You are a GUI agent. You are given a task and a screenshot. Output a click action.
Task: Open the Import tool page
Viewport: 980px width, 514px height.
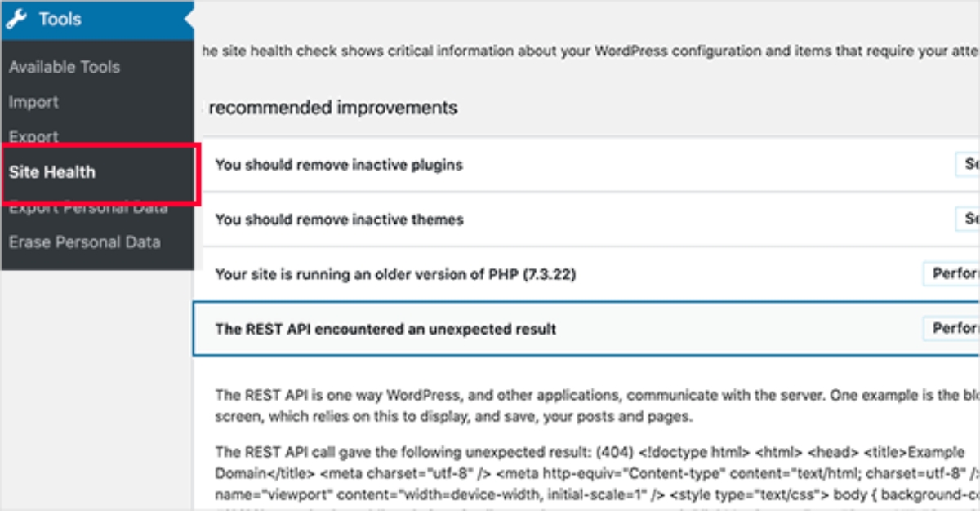click(33, 102)
